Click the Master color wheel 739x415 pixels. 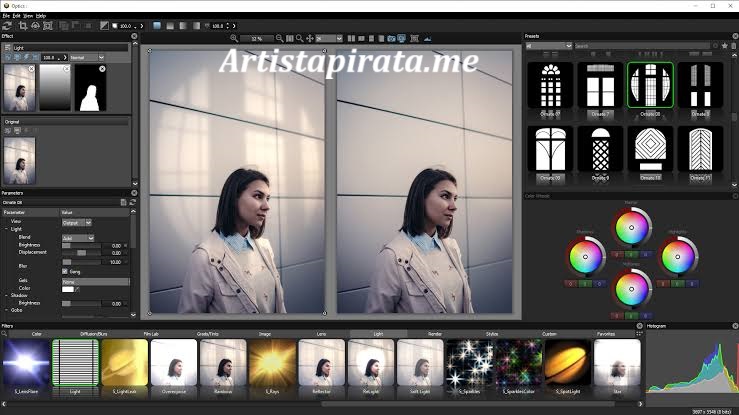632,228
